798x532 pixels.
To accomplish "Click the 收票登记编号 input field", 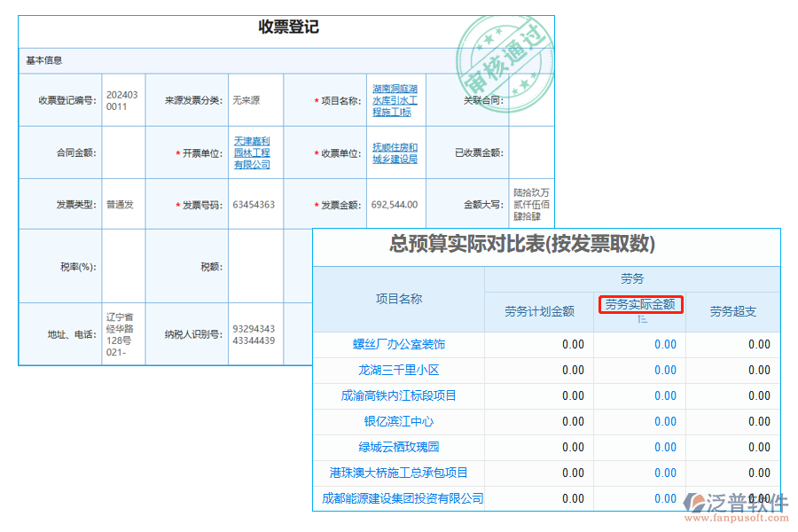I will pyautogui.click(x=124, y=99).
